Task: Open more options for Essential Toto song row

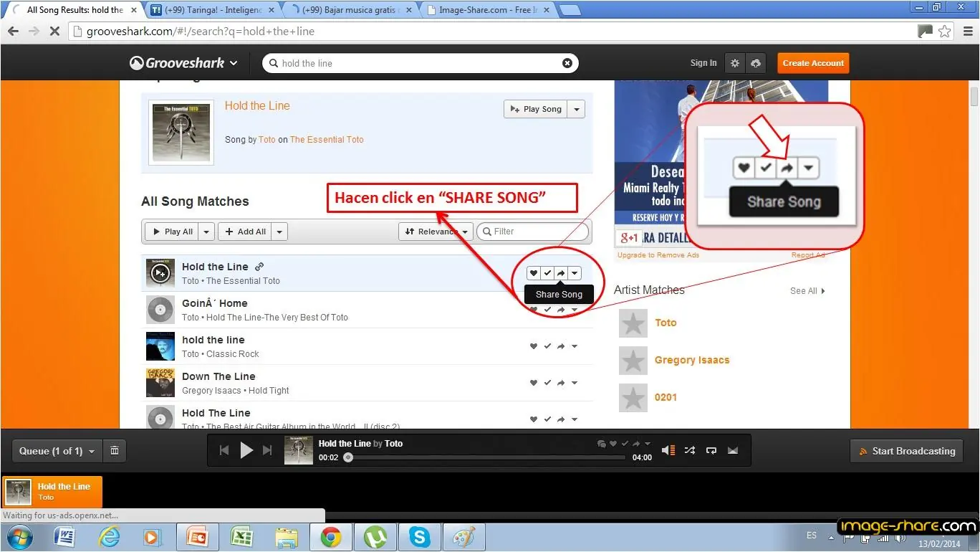Action: coord(575,273)
